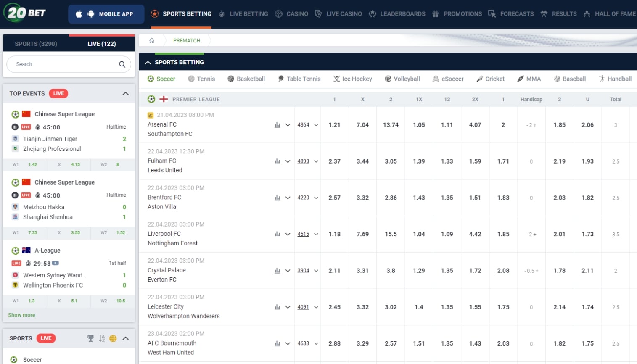Image resolution: width=637 pixels, height=364 pixels.
Task: Expand Leicester City vs Wolverhampton row chevron
Action: pos(288,307)
